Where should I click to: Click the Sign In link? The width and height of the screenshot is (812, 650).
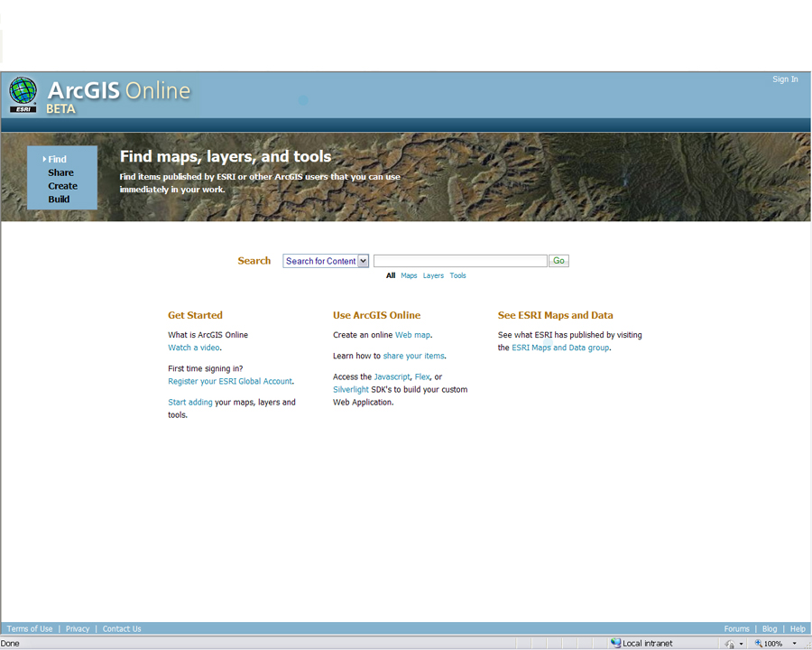(785, 79)
